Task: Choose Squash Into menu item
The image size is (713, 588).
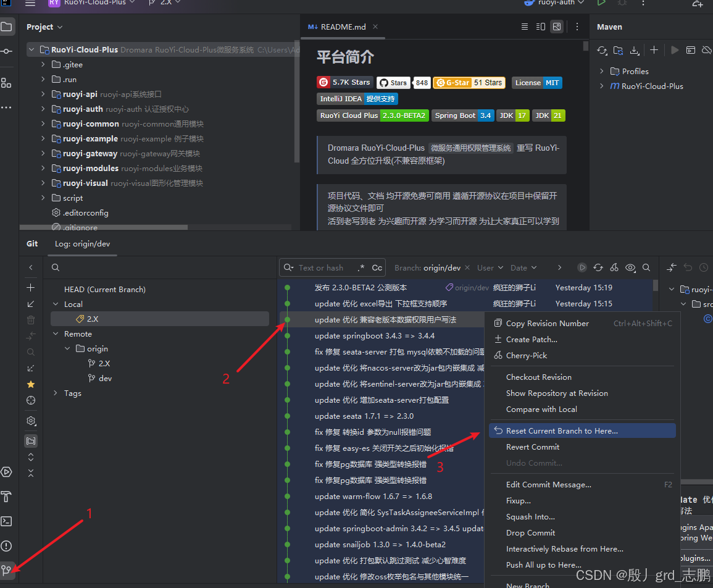Action: point(582,516)
